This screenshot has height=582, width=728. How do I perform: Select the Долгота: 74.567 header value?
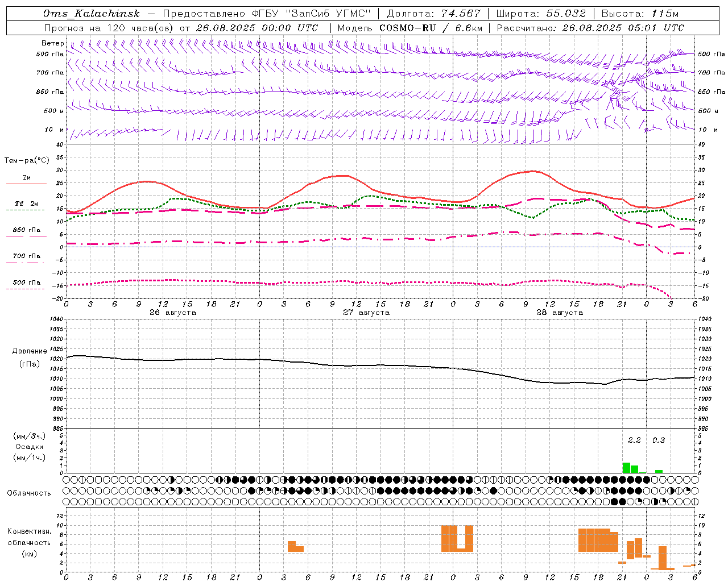pyautogui.click(x=434, y=14)
